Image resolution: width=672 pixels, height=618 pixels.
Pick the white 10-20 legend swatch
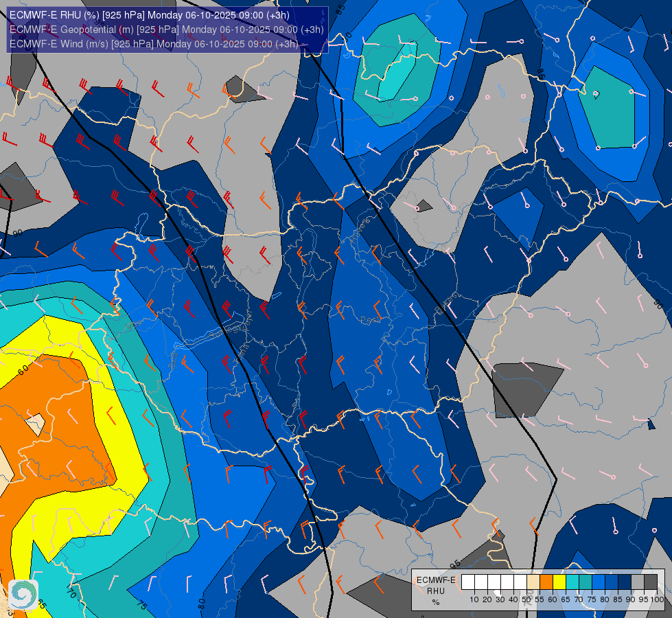(481, 582)
